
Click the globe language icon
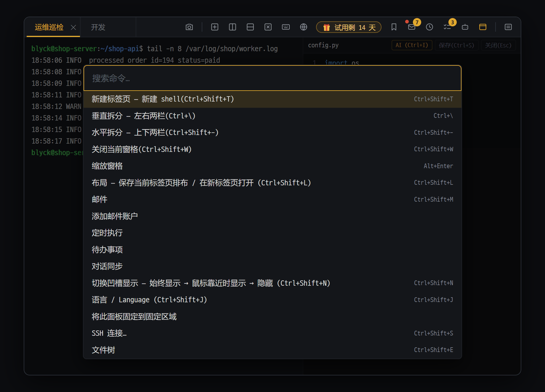[x=304, y=27]
